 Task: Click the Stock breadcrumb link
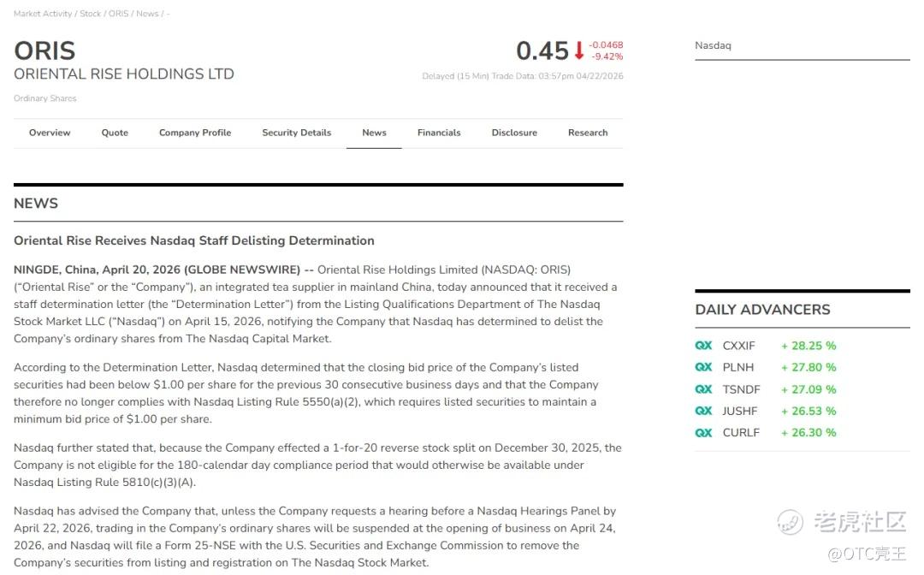90,14
